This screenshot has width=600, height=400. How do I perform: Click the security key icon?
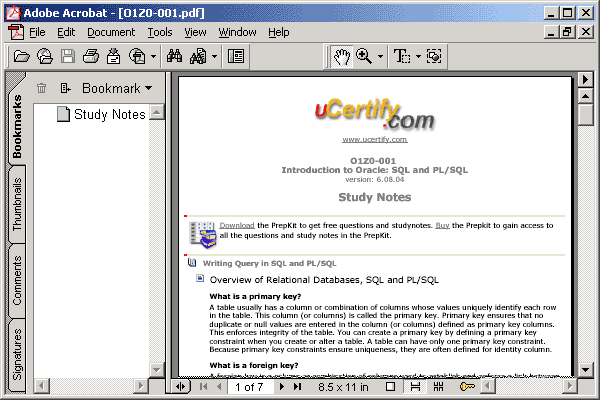pyautogui.click(x=467, y=387)
